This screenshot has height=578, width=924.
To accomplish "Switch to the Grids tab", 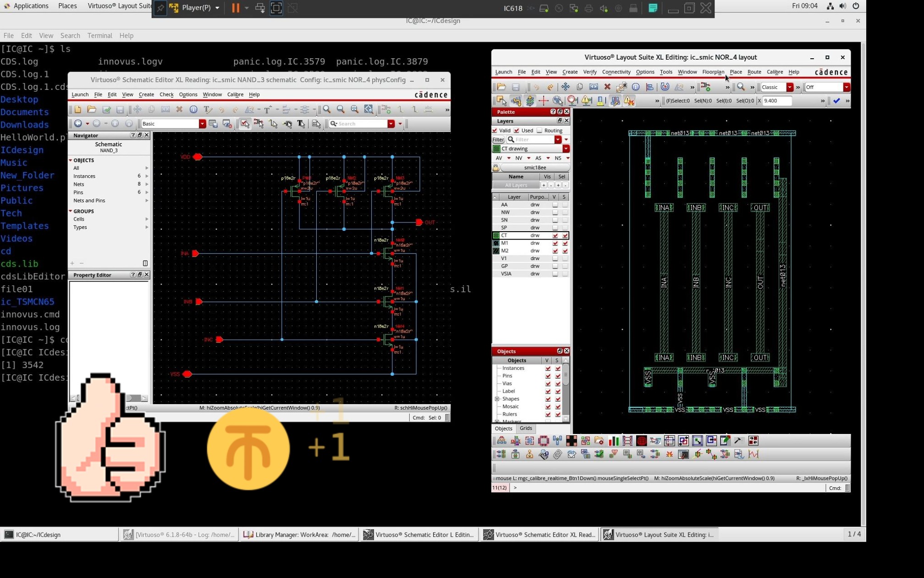I will pos(526,428).
